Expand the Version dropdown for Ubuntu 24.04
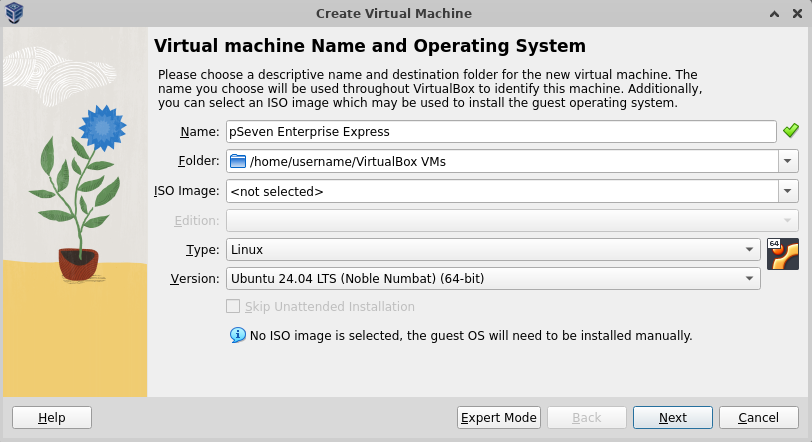This screenshot has width=812, height=442. coord(749,279)
